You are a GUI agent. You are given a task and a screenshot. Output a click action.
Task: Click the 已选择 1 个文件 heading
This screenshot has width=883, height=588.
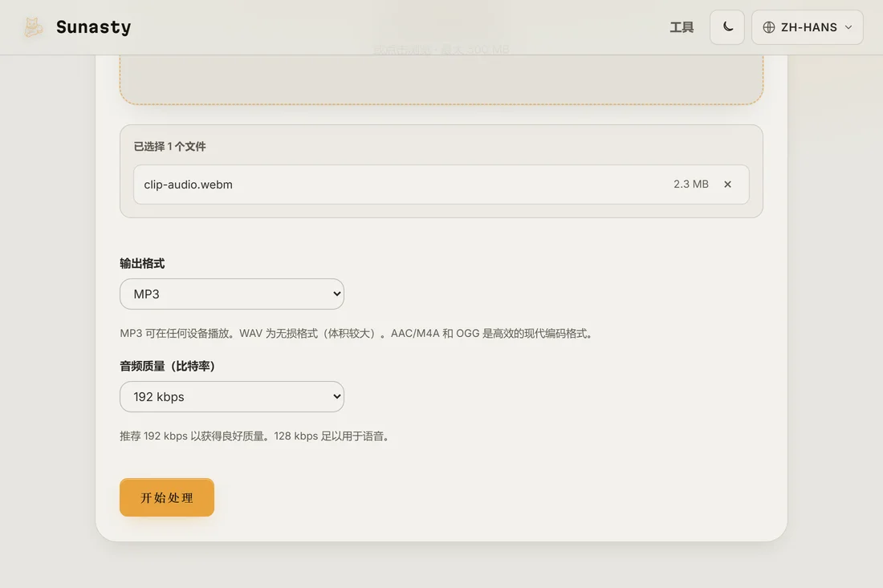[x=169, y=146]
